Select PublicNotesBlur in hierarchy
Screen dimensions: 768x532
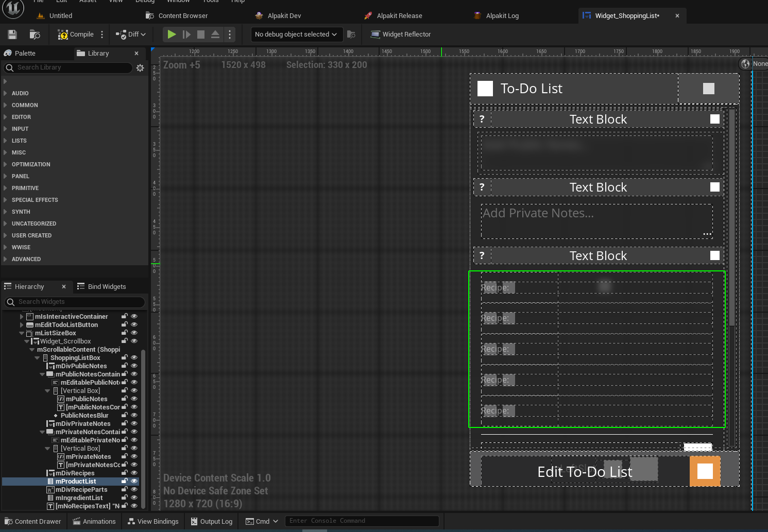coord(84,416)
